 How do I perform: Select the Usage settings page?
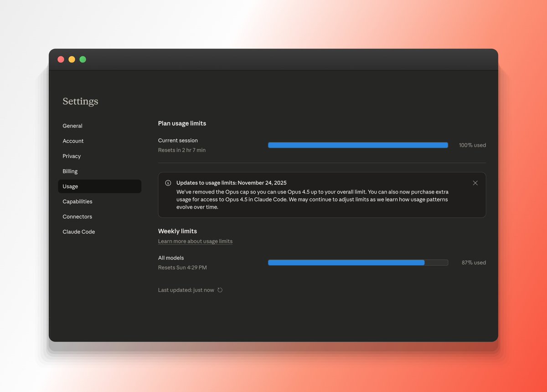coord(99,186)
